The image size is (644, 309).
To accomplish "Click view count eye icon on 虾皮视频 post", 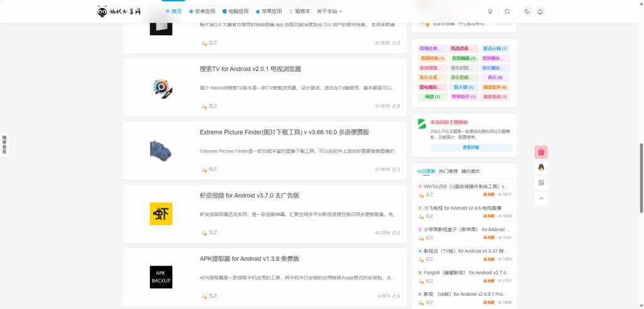I will (x=377, y=232).
